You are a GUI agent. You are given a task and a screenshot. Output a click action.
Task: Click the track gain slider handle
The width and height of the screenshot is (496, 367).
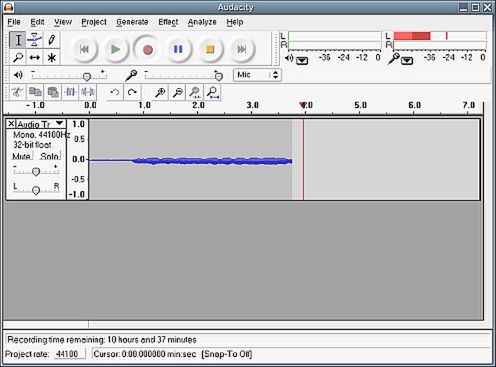click(x=36, y=171)
